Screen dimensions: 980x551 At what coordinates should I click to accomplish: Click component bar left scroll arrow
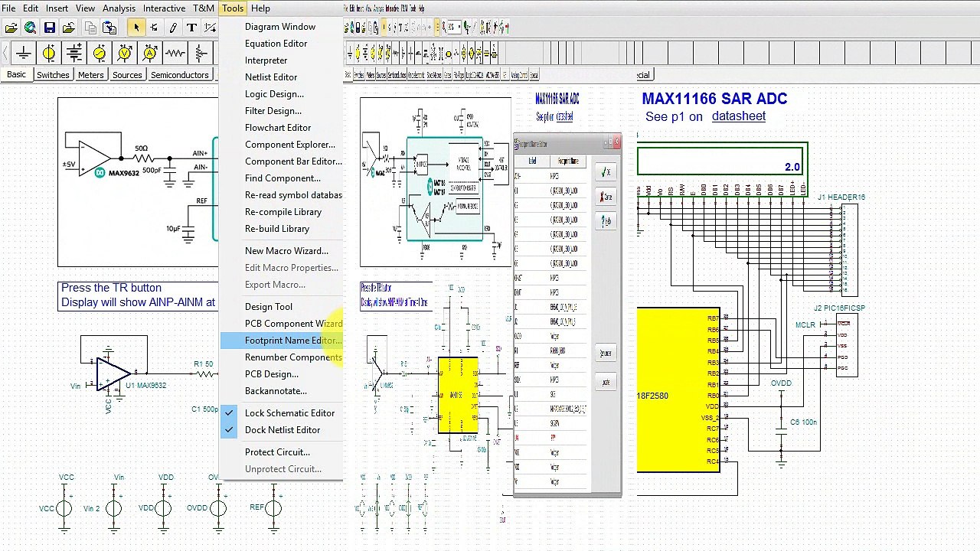[6, 53]
